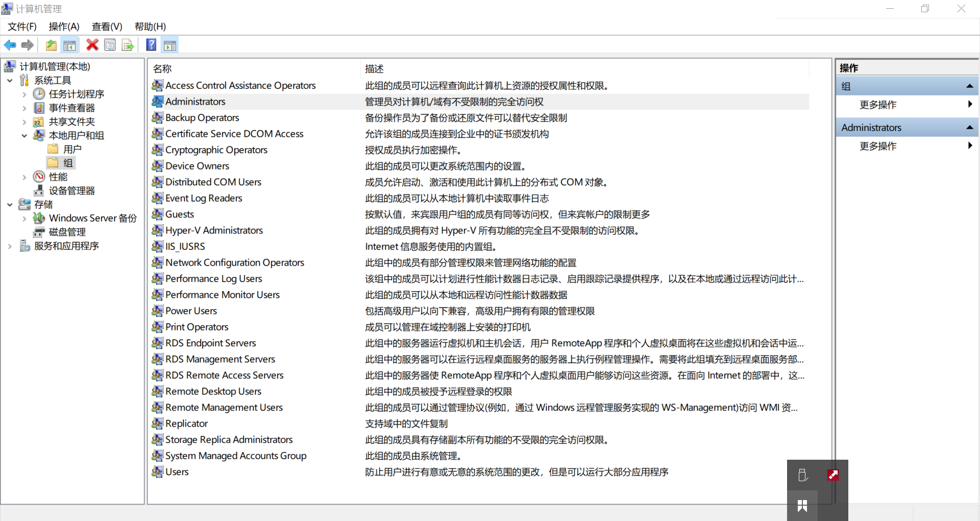This screenshot has height=521, width=980.
Task: Select the Performance Monitor Users group
Action: pyautogui.click(x=223, y=295)
